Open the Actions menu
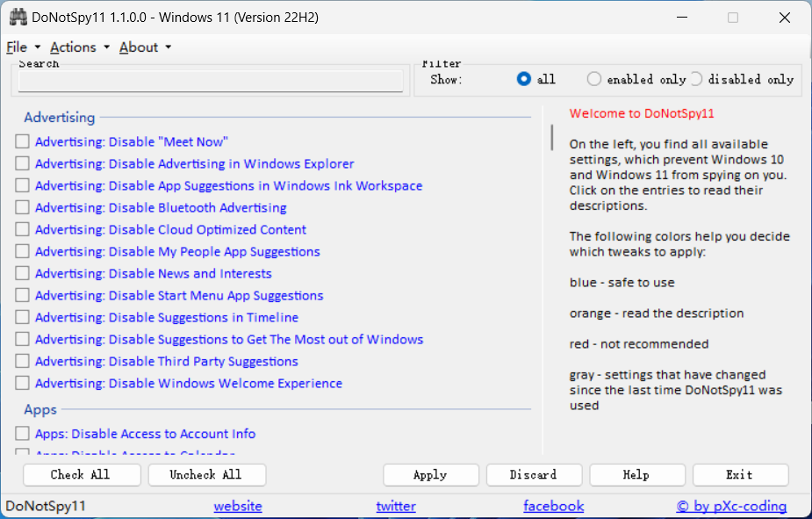This screenshot has height=519, width=812. point(73,47)
